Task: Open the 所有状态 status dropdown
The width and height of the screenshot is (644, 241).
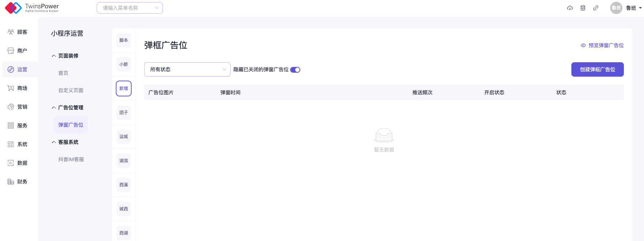Action: point(187,69)
